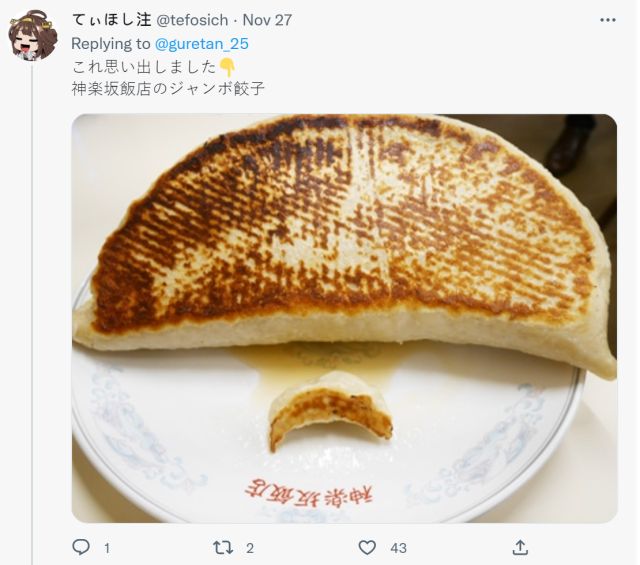Click the tweet text これ思い出しました
The height and width of the screenshot is (565, 640).
click(144, 67)
